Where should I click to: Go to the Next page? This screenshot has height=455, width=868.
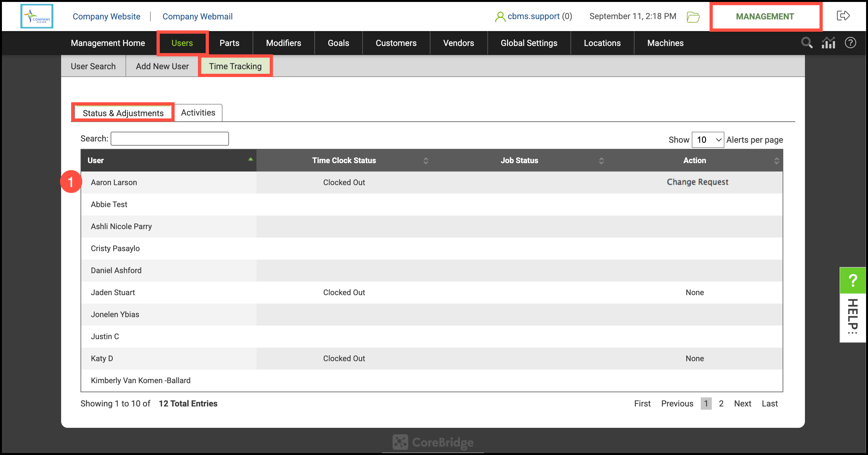point(742,404)
